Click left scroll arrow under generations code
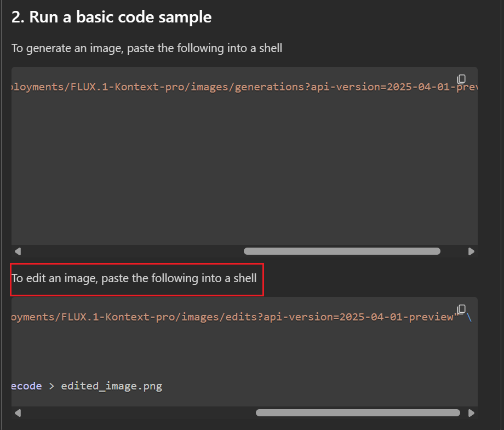The width and height of the screenshot is (504, 430). click(18, 251)
